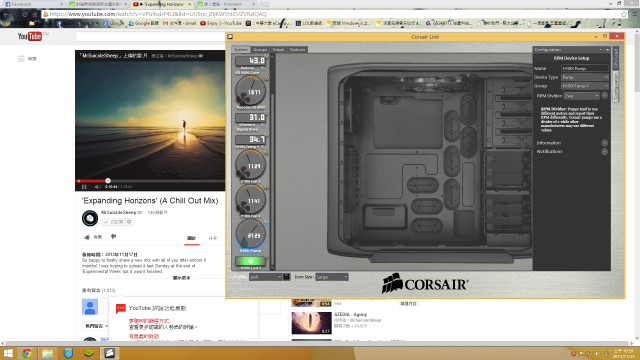Open the AZEDIA - Agony title link
The image size is (640, 360).
[x=350, y=314]
